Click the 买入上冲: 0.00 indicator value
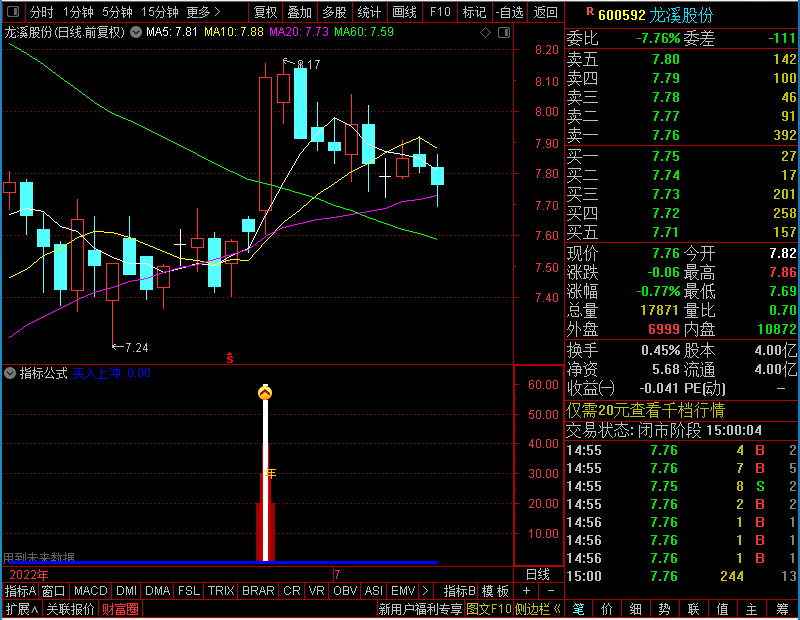800x620 pixels. point(112,373)
